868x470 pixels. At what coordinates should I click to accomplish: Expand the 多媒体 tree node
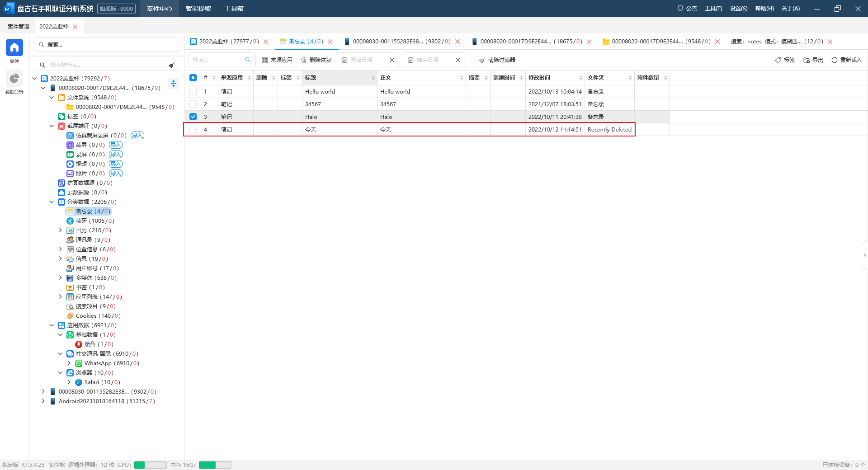61,278
